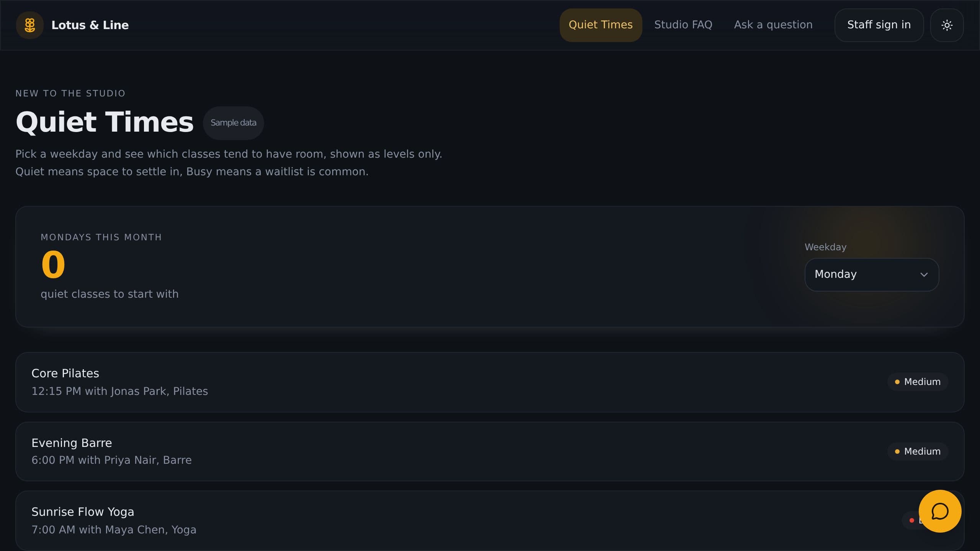This screenshot has height=551, width=980.
Task: Click the large 0 quiet classes count
Action: coord(53,265)
